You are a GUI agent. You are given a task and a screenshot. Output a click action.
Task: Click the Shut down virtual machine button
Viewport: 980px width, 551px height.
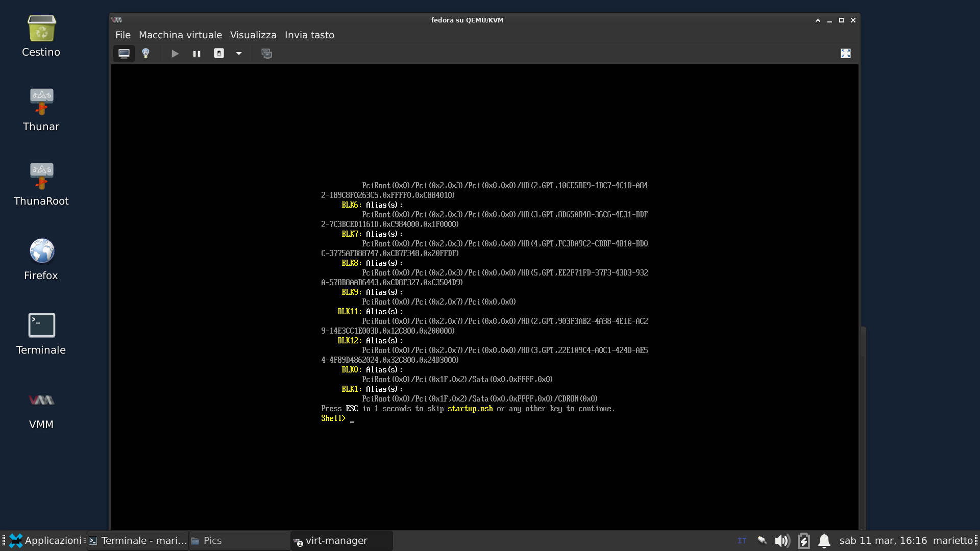point(219,54)
